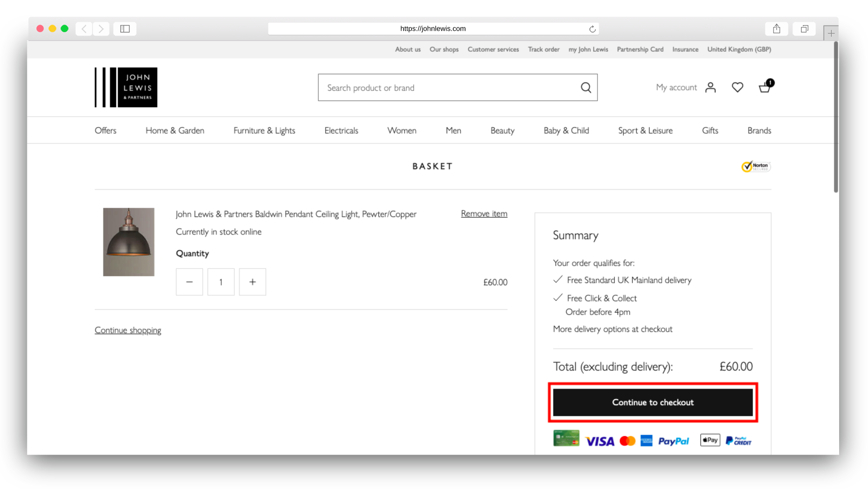Click the American Express payment logo
Screen dimensions: 868x489
pos(646,441)
